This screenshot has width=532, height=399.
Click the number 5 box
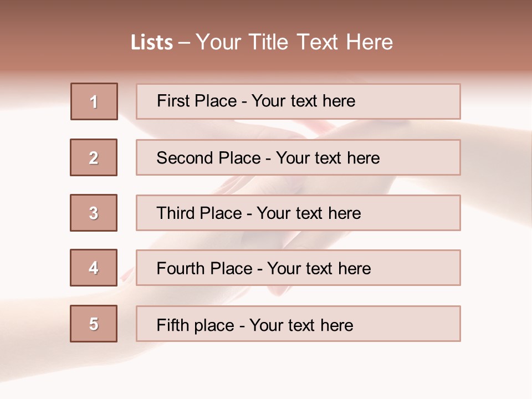[x=94, y=324]
